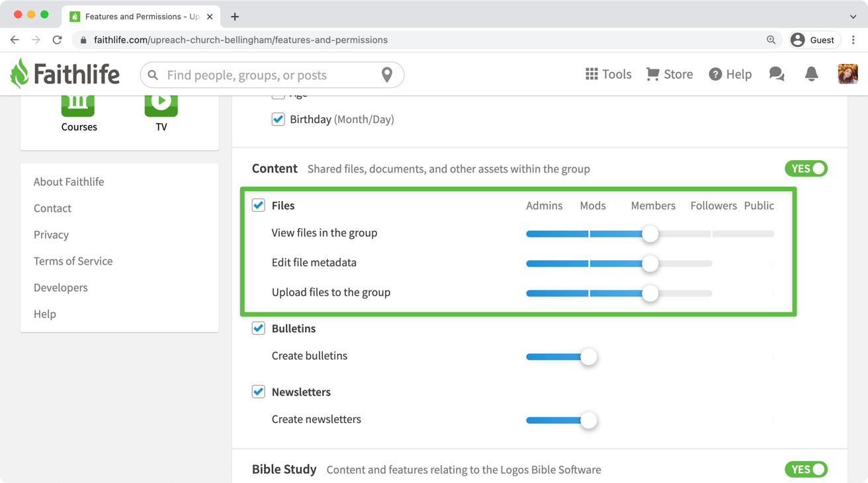Open the Tools grid menu
The image size is (868, 483).
point(608,74)
